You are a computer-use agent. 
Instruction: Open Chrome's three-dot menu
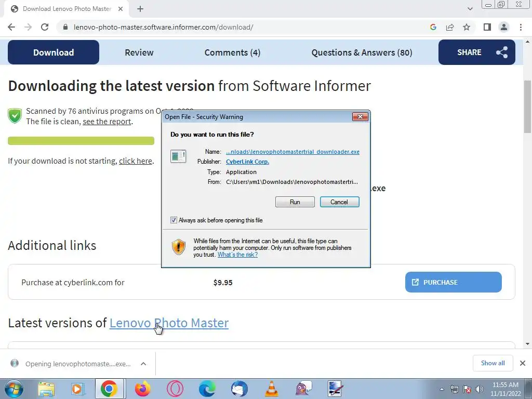point(521,27)
